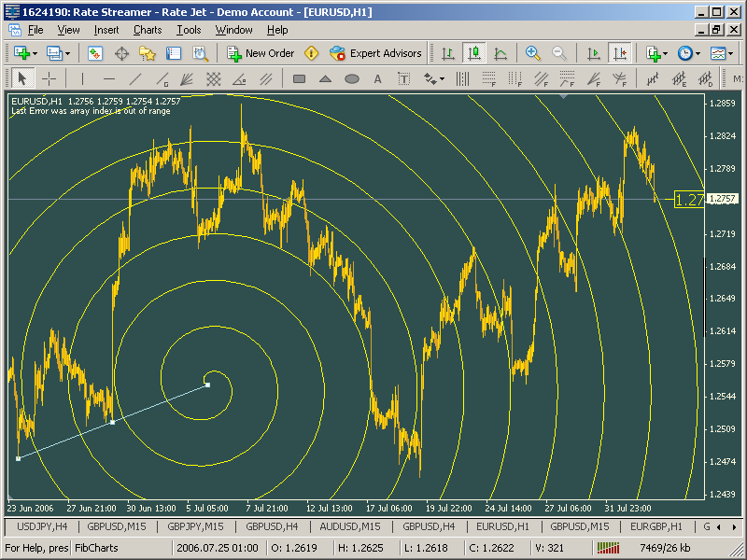
Task: Select the Gann fan tool
Action: pyautogui.click(x=188, y=78)
